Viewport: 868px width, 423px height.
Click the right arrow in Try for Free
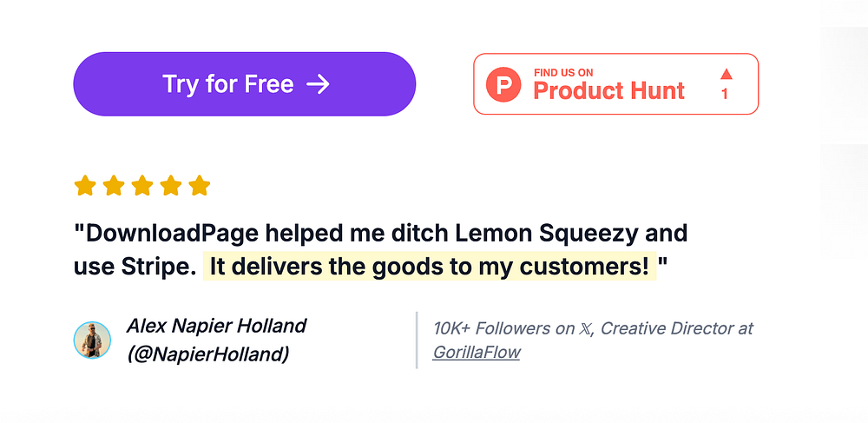[319, 85]
